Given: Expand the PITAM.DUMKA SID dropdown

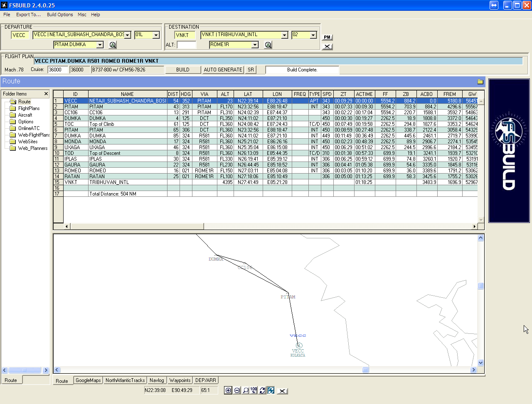Looking at the screenshot, I should coord(100,45).
